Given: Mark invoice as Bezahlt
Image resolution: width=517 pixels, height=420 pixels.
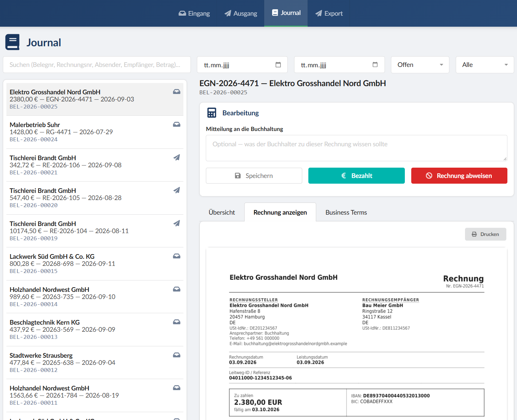Looking at the screenshot, I should (356, 176).
